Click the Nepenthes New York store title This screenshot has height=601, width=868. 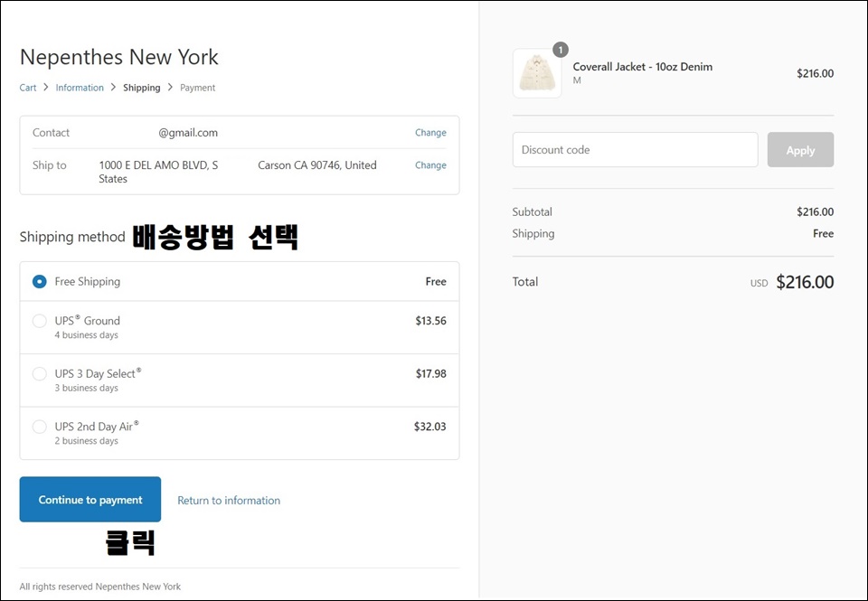[x=119, y=57]
